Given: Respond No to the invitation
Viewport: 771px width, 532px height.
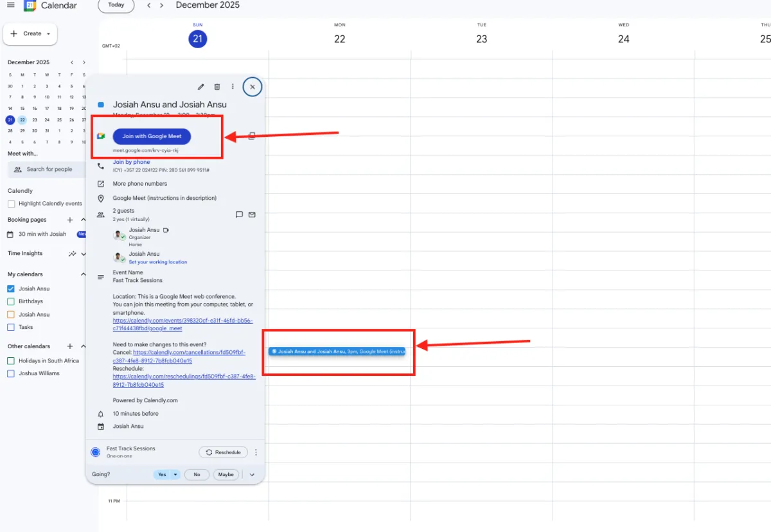Looking at the screenshot, I should (197, 475).
